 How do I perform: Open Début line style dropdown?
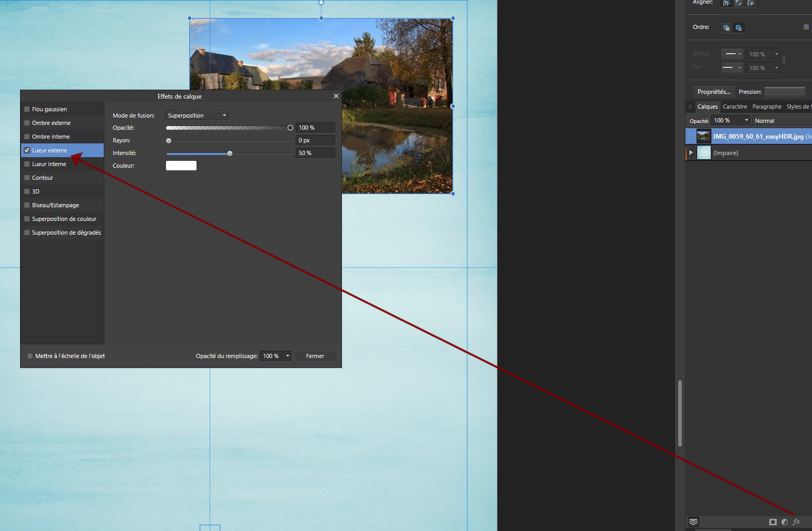click(732, 54)
